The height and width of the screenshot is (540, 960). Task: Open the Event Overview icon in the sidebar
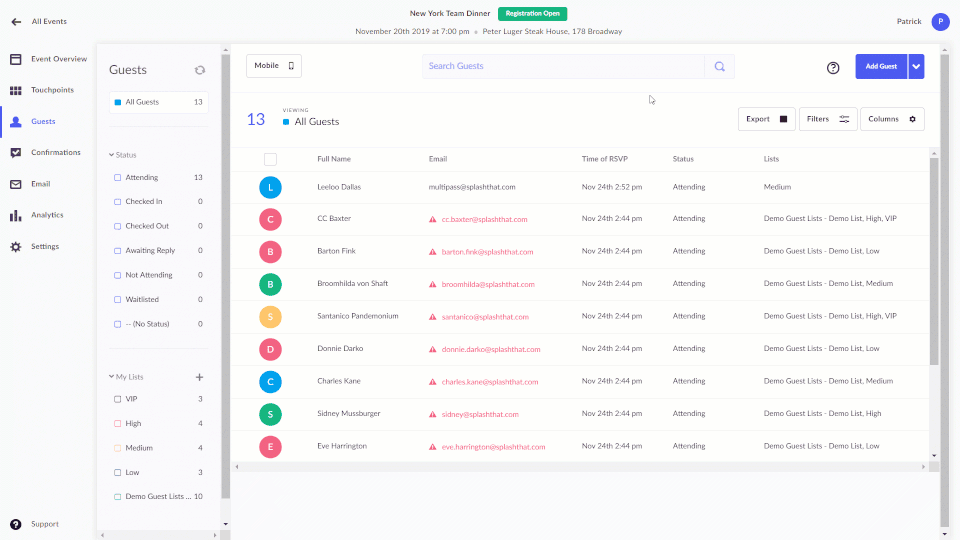tap(16, 59)
